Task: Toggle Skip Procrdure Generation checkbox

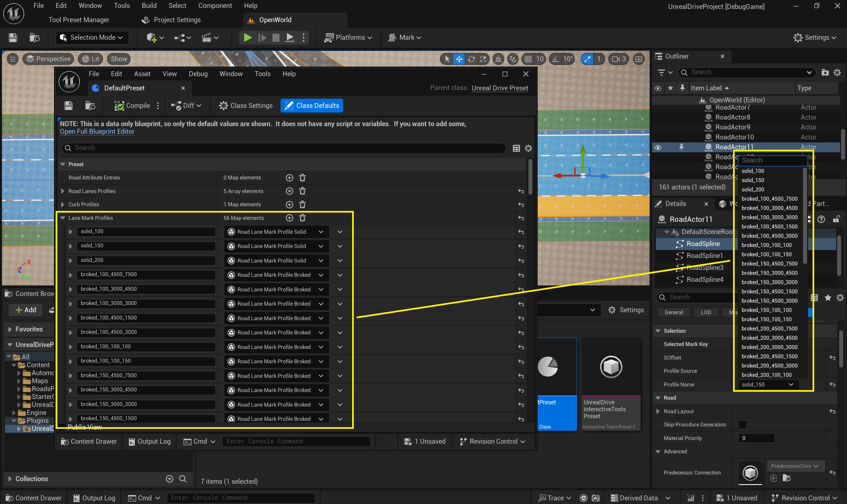Action: tap(742, 425)
